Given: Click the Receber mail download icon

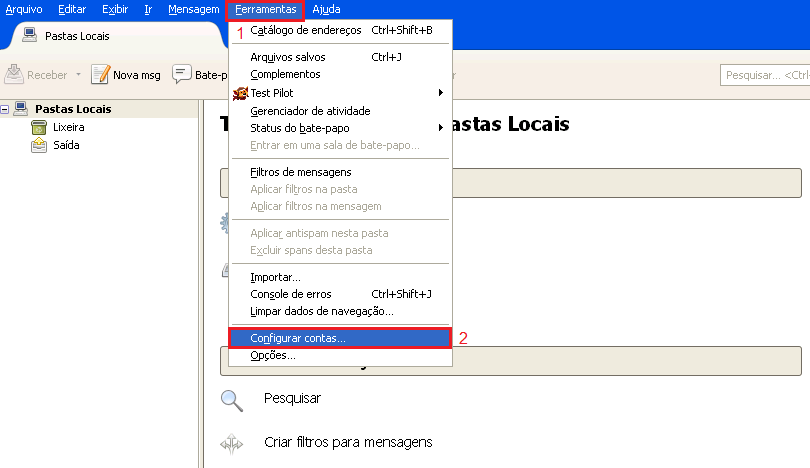Looking at the screenshot, I should (15, 75).
